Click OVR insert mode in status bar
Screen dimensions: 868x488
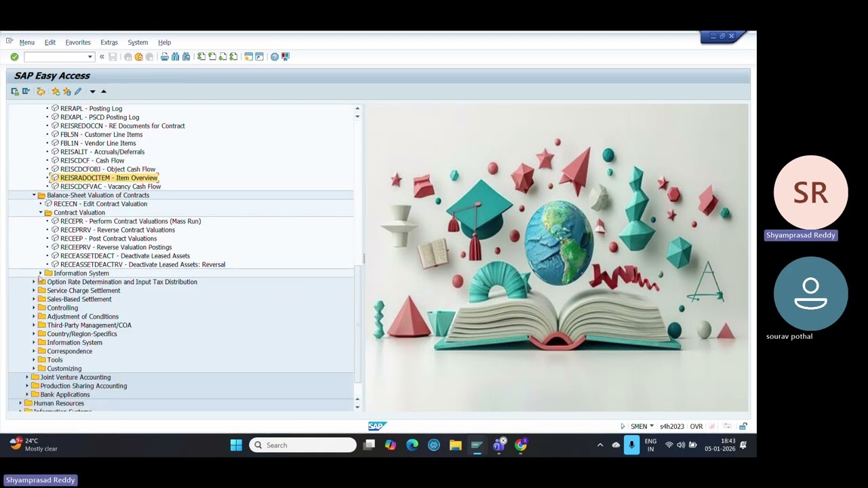(x=696, y=426)
